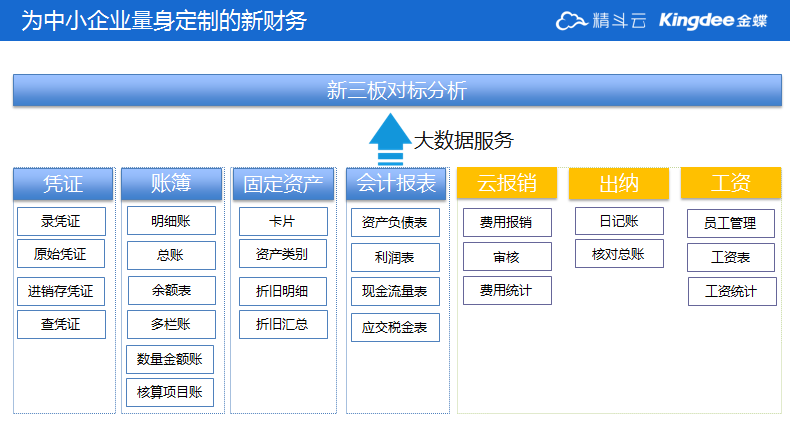Open the 利润表 box
790x445 pixels.
395,258
